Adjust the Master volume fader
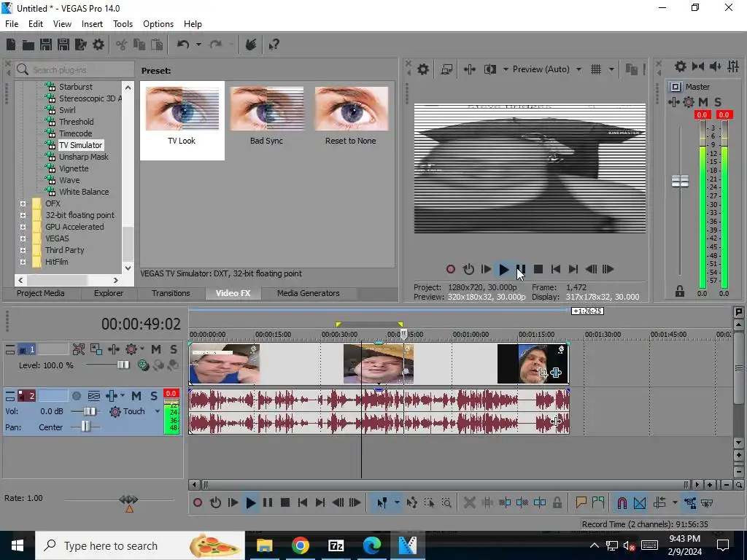 (x=680, y=181)
